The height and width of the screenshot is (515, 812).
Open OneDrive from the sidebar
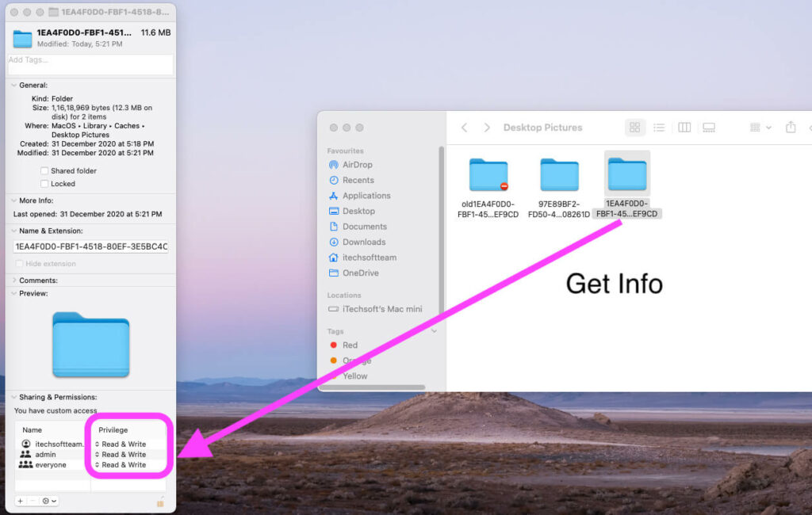358,273
